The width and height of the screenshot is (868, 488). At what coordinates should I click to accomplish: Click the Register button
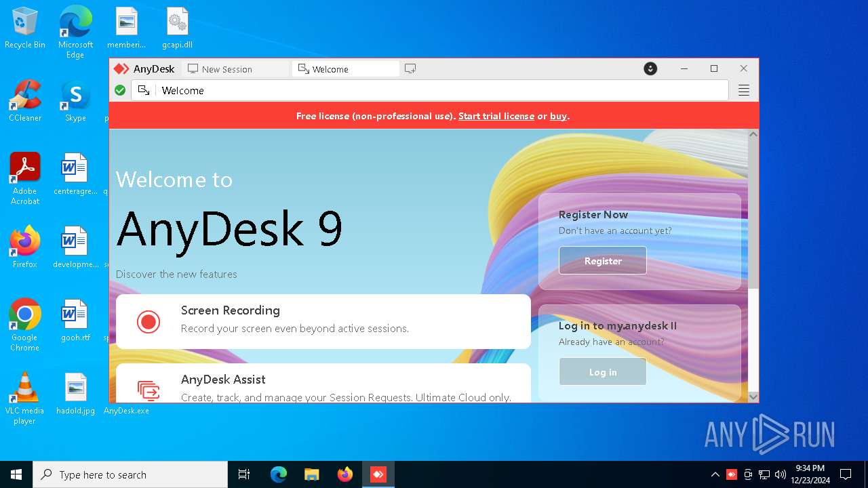tap(603, 261)
